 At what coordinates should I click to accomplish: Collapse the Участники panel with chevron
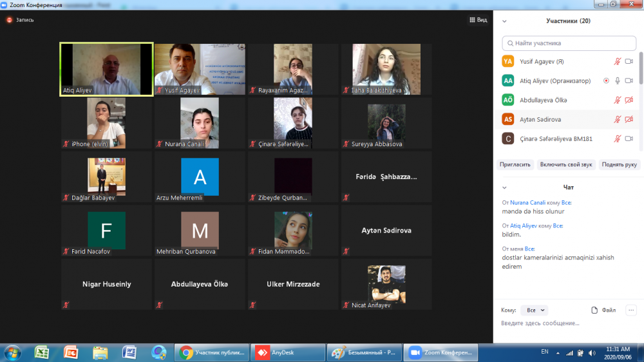click(x=504, y=21)
